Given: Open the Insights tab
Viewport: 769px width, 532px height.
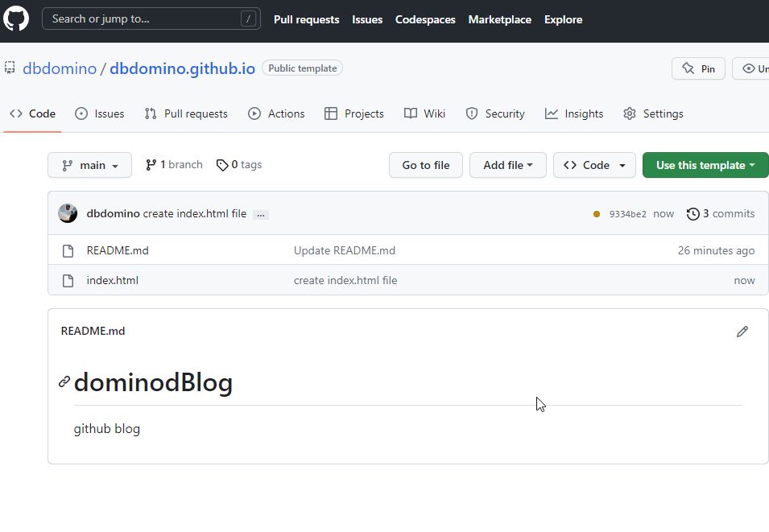Looking at the screenshot, I should pyautogui.click(x=574, y=113).
